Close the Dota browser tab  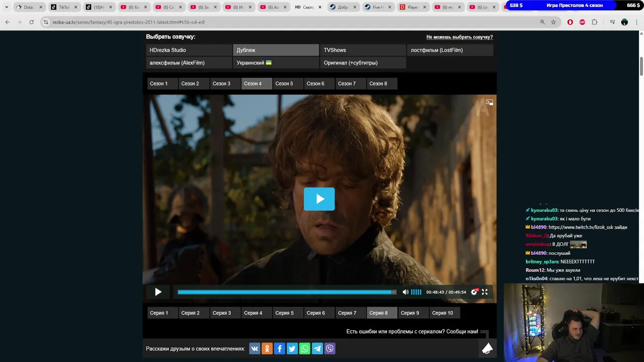tap(41, 7)
